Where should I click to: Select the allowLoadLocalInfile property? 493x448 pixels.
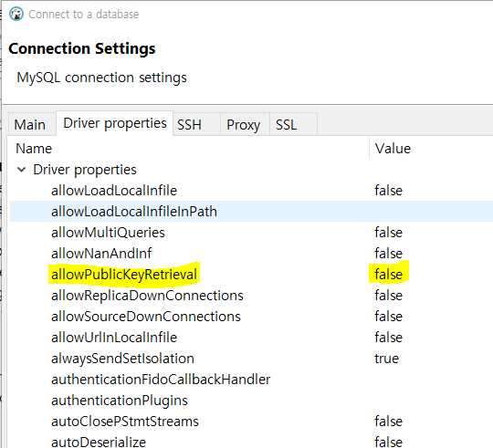click(x=114, y=191)
